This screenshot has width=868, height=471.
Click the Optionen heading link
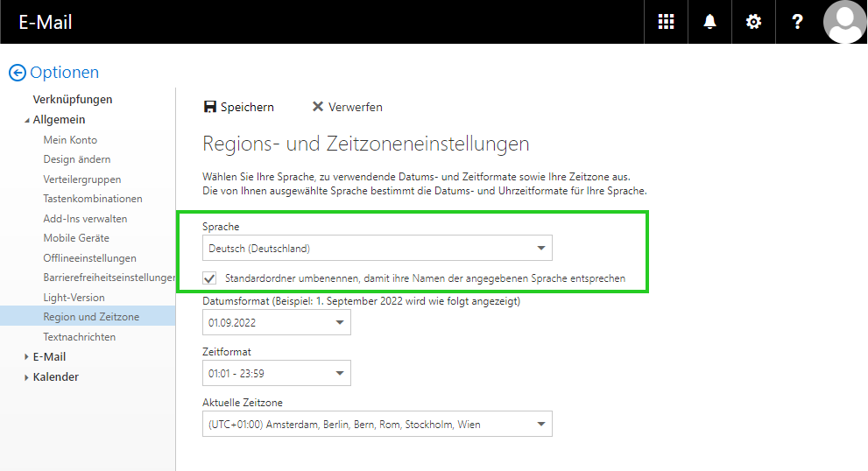[64, 73]
